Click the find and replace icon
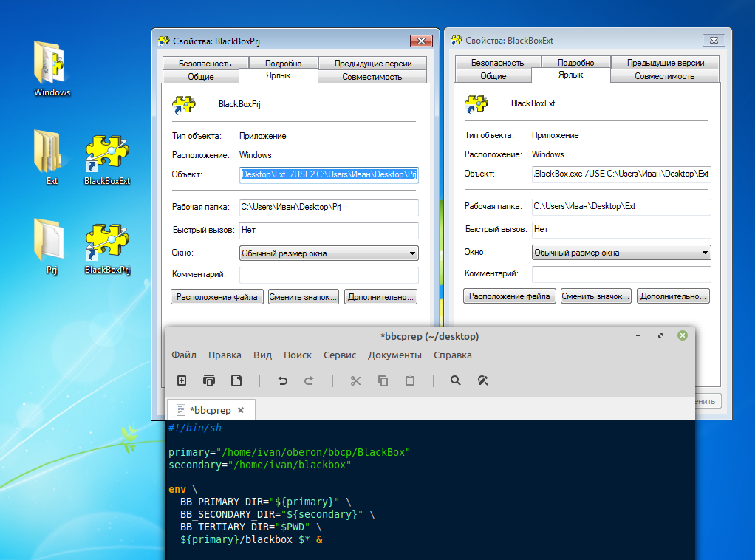The width and height of the screenshot is (755, 560). pos(483,380)
